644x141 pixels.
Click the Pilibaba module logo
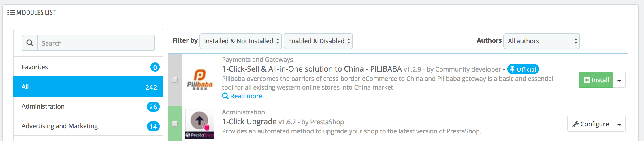coord(200,80)
